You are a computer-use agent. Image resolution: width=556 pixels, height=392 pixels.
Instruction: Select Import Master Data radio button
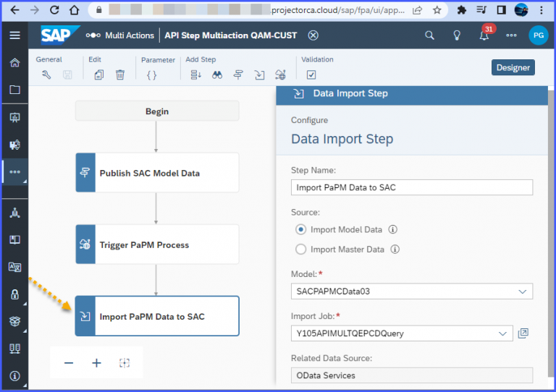[x=301, y=250]
